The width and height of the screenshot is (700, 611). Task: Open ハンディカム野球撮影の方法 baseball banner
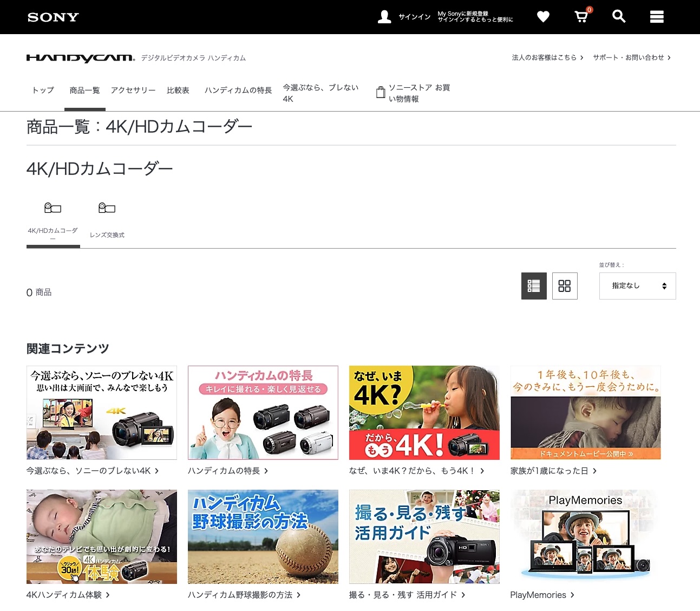[263, 537]
